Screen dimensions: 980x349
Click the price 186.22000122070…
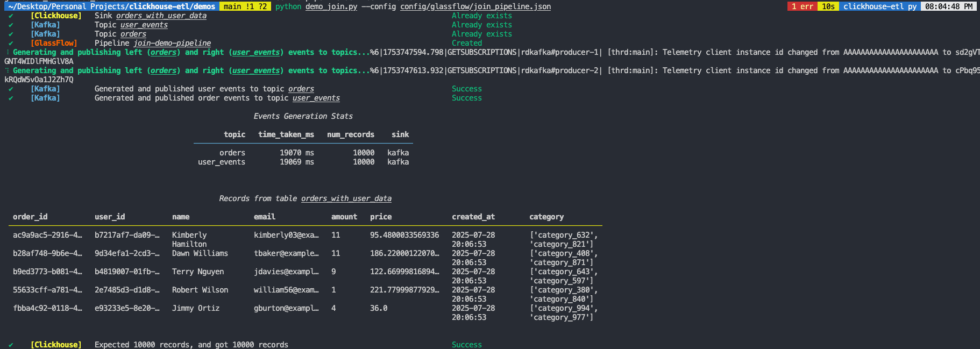[x=404, y=253]
